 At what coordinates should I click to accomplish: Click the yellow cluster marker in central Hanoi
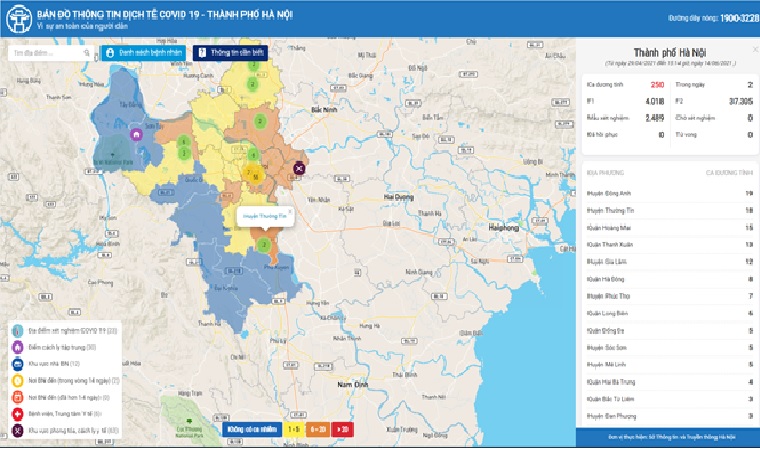[x=253, y=174]
